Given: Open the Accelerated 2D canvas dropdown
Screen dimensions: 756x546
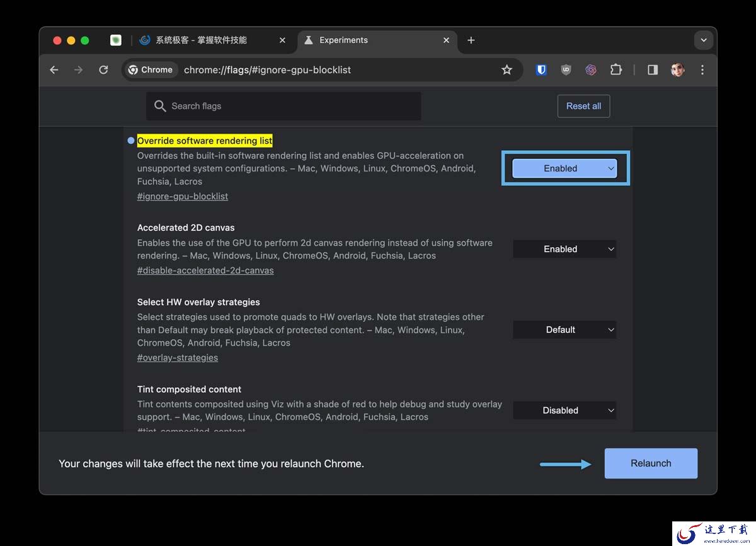Looking at the screenshot, I should pos(564,249).
